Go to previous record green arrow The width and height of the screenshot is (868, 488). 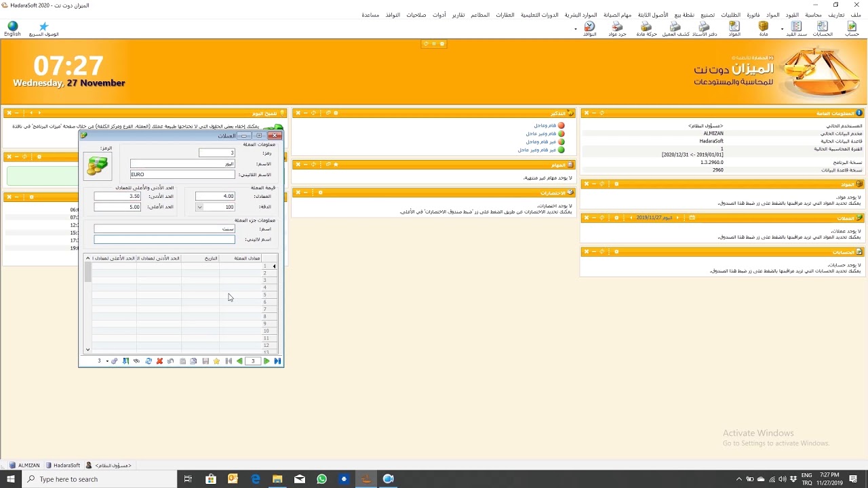click(x=239, y=361)
